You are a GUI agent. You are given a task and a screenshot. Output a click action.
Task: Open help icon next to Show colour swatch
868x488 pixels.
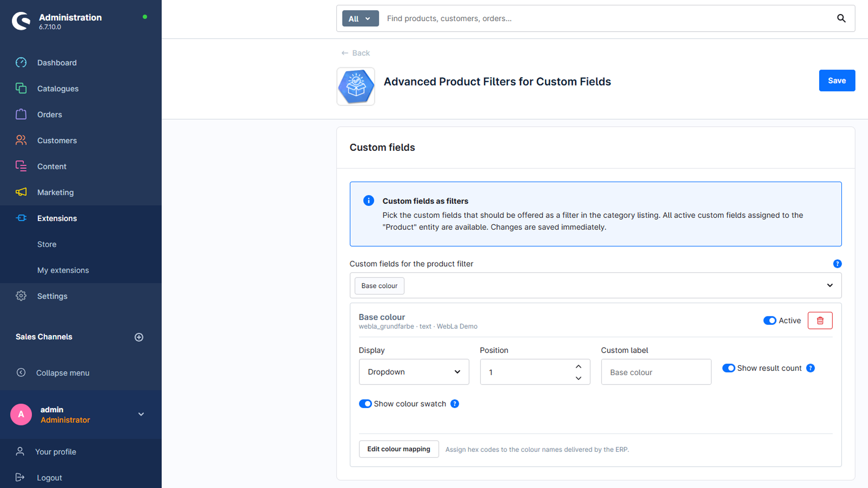(455, 404)
